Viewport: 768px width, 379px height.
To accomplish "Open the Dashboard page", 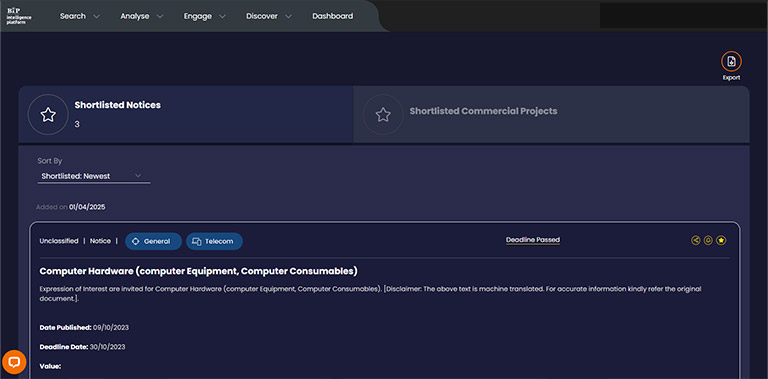I will [333, 16].
